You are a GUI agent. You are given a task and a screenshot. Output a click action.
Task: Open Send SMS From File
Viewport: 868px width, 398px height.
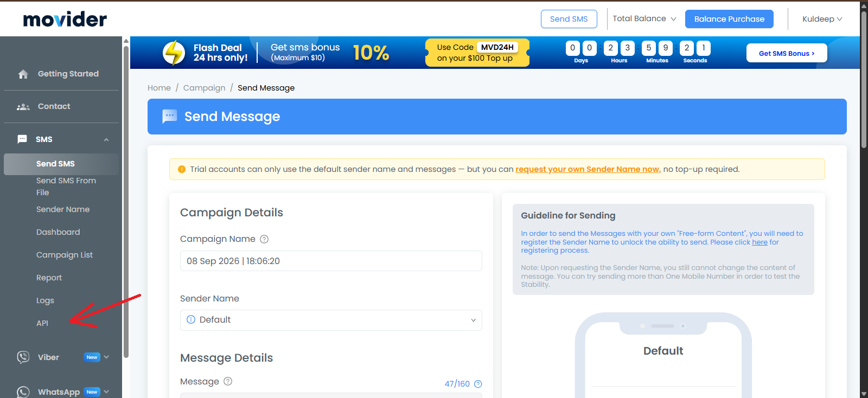pos(66,187)
